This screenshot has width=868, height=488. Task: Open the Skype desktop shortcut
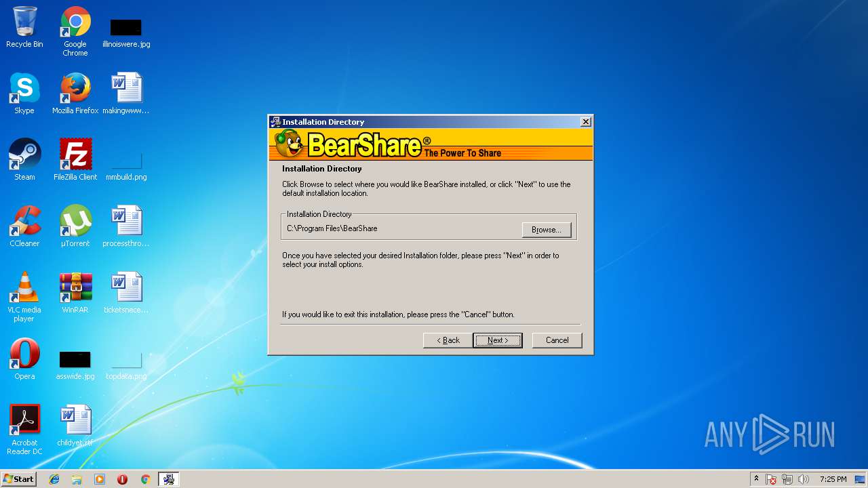pos(24,94)
